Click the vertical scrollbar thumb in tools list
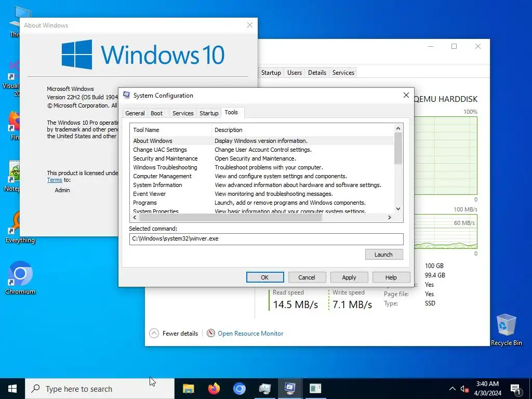This screenshot has width=532, height=399. point(398,149)
